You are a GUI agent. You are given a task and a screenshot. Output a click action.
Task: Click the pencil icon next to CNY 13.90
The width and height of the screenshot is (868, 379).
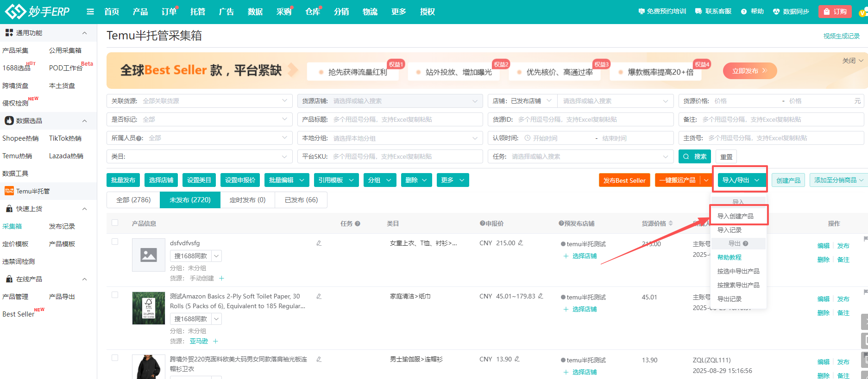(x=517, y=359)
